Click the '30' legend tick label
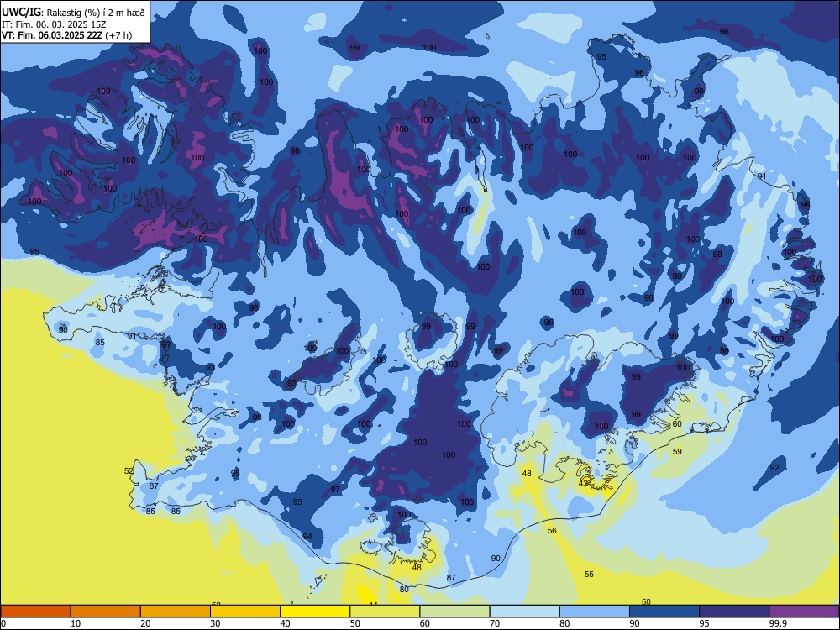 pyautogui.click(x=215, y=623)
